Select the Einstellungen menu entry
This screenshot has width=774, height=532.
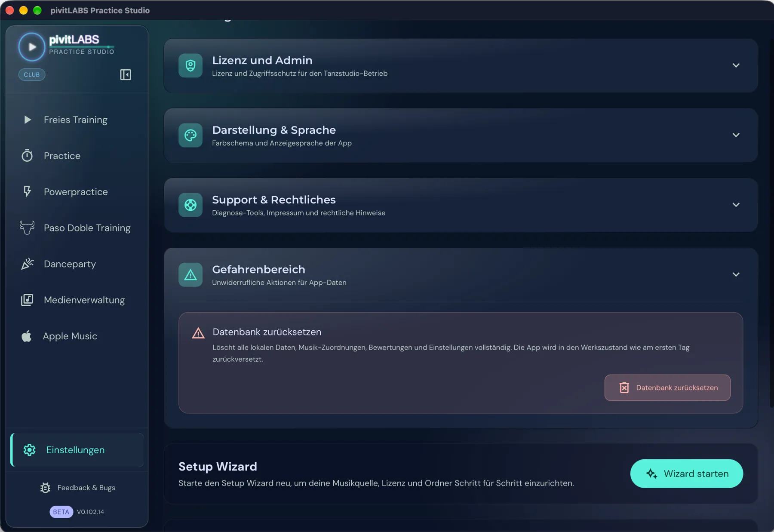pos(77,450)
